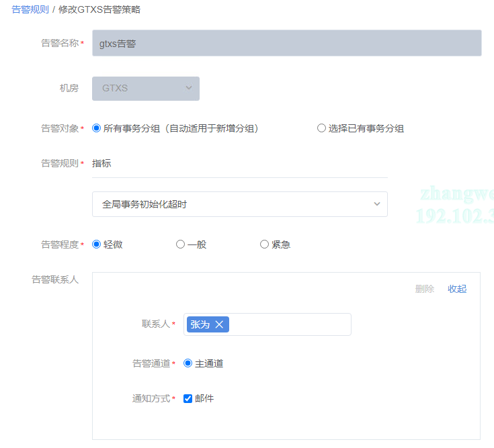The height and width of the screenshot is (448, 494).
Task: Click the chevron arrow of 机房 GTXS select
Action: pyautogui.click(x=188, y=88)
